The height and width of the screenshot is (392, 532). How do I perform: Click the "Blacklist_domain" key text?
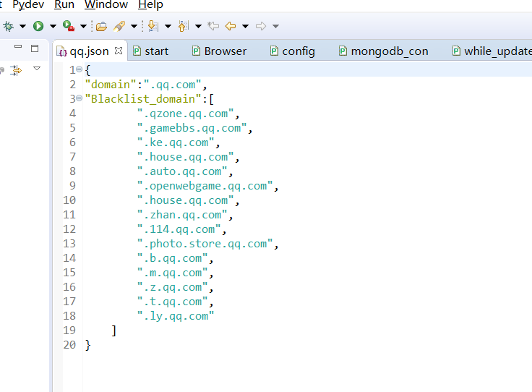[144, 99]
